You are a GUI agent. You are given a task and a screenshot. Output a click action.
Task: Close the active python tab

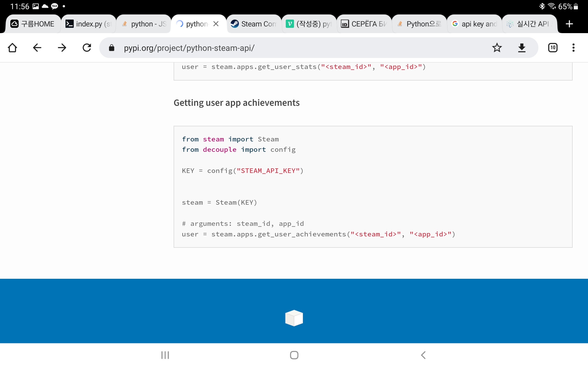point(216,24)
